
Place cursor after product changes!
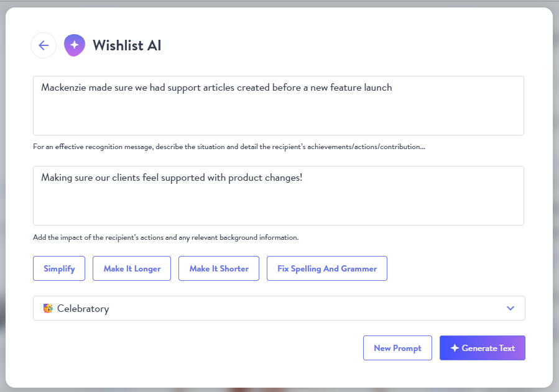(x=303, y=178)
